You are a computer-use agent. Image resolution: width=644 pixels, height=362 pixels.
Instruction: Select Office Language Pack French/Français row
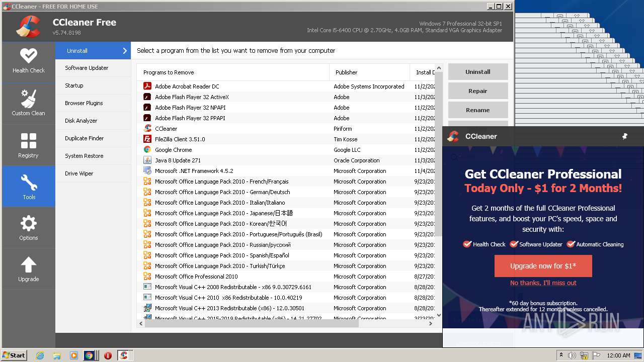tap(286, 181)
